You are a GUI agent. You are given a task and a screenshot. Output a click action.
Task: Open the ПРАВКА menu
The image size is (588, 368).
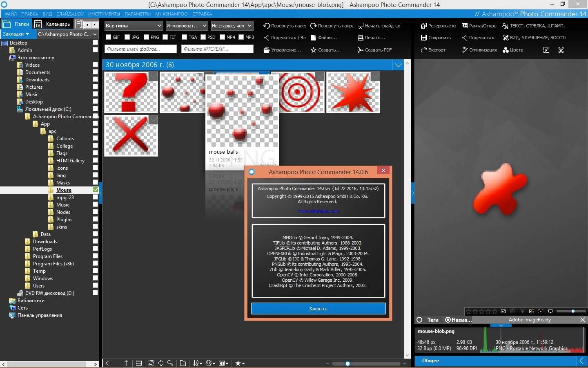tap(29, 14)
